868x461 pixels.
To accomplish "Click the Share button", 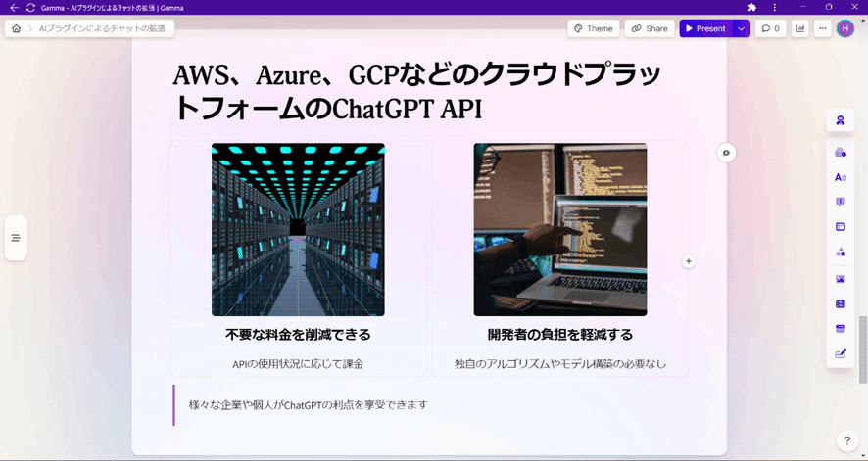I will coord(650,28).
